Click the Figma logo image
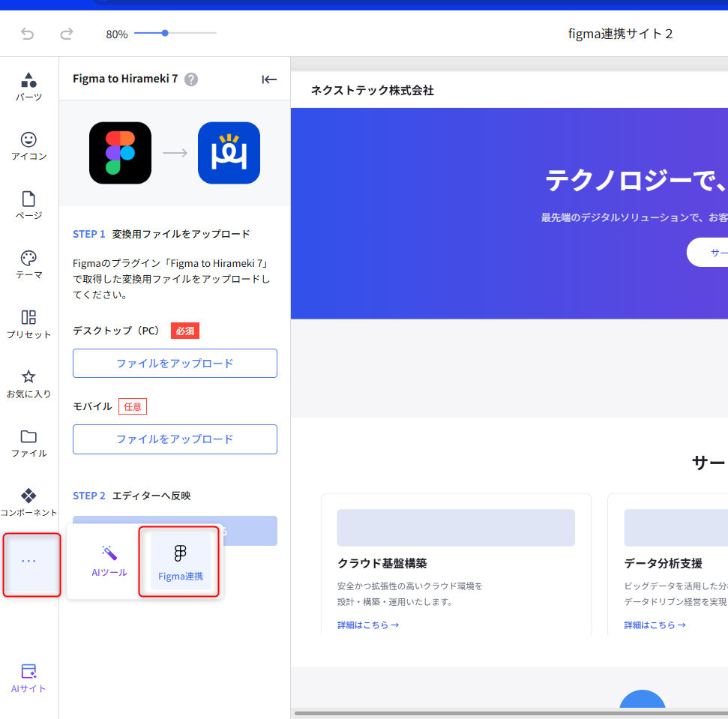The image size is (728, 719). [x=120, y=153]
